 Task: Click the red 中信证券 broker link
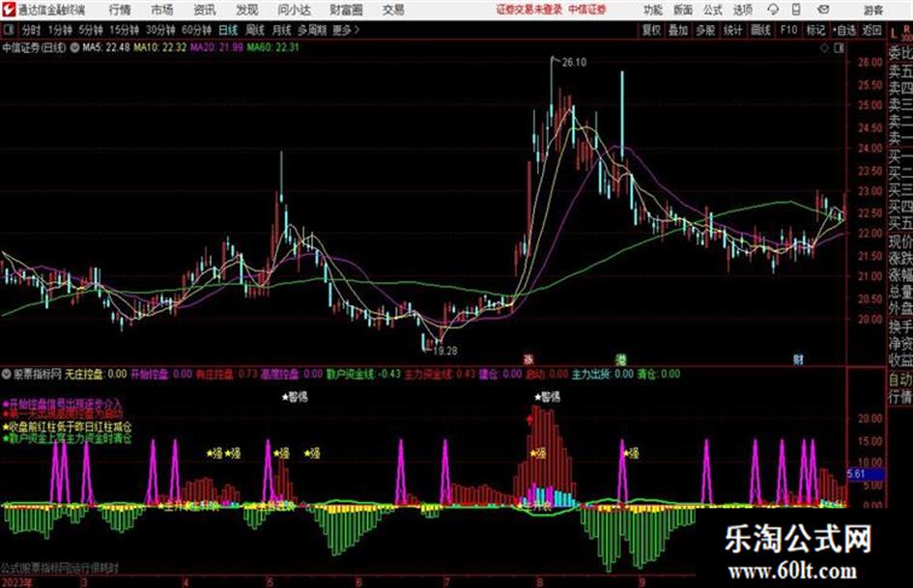point(587,10)
